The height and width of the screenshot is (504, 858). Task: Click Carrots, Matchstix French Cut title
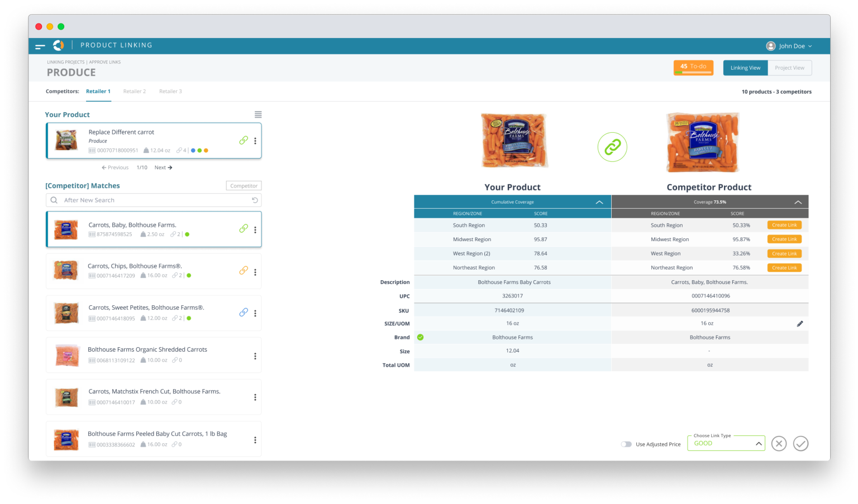154,391
